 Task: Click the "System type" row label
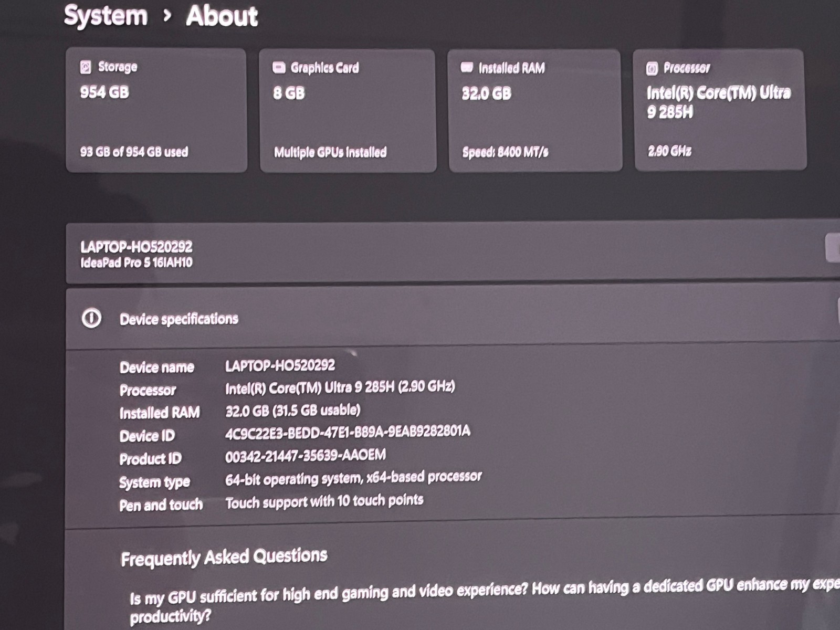click(155, 482)
